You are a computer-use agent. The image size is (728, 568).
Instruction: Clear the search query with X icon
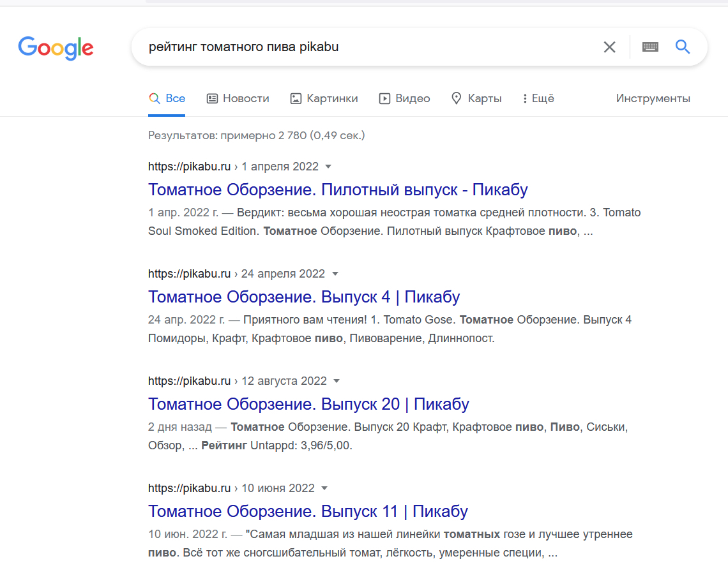point(610,47)
